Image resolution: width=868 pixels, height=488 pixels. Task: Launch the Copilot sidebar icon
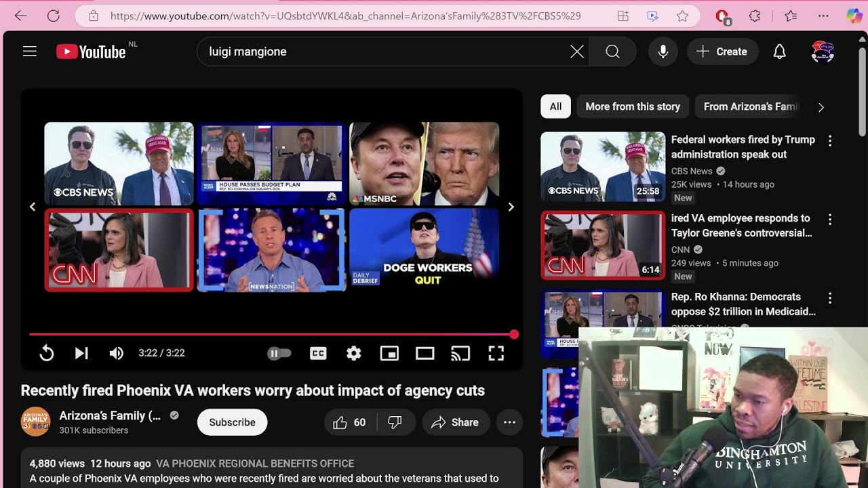coord(854,16)
